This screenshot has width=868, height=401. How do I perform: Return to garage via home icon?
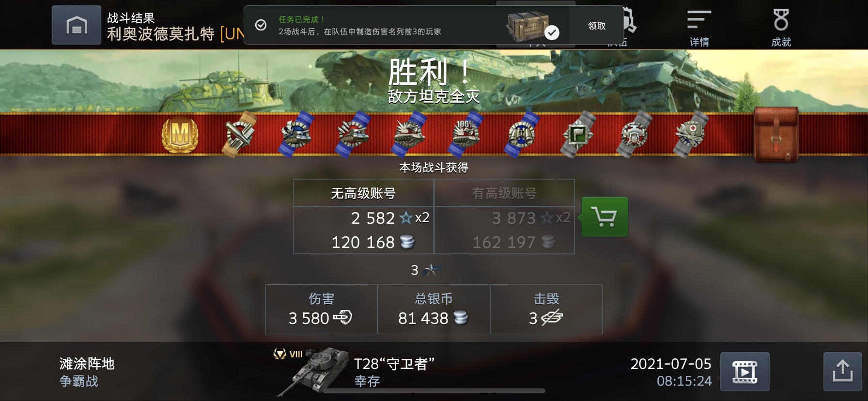click(x=77, y=25)
